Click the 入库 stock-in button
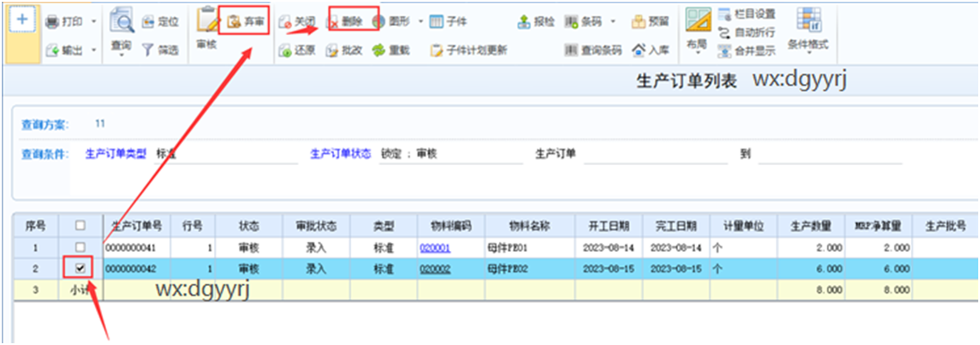This screenshot has width=980, height=345. point(650,49)
